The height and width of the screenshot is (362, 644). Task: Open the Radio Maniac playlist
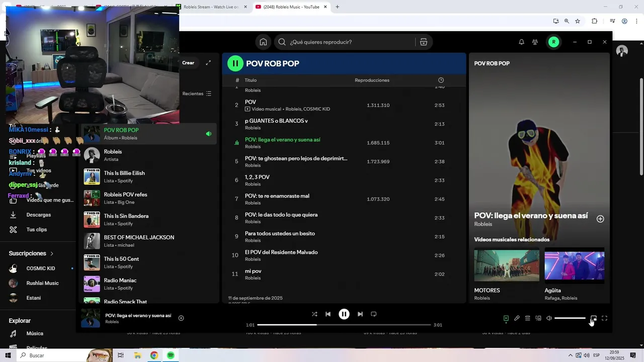click(x=148, y=284)
